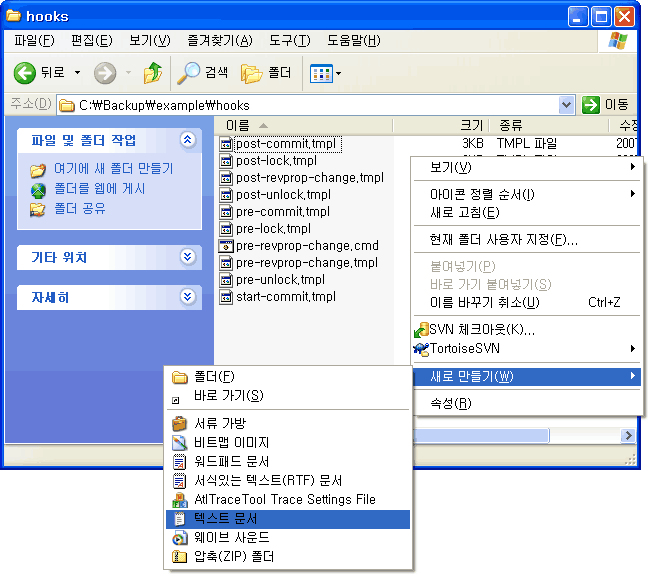Expand the 기타 위치 panel

pos(187,257)
